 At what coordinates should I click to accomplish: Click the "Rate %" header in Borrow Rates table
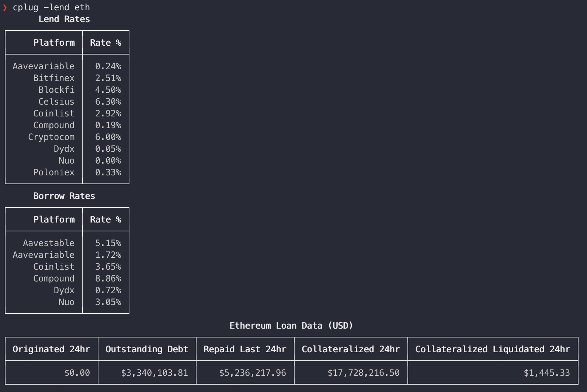click(106, 220)
